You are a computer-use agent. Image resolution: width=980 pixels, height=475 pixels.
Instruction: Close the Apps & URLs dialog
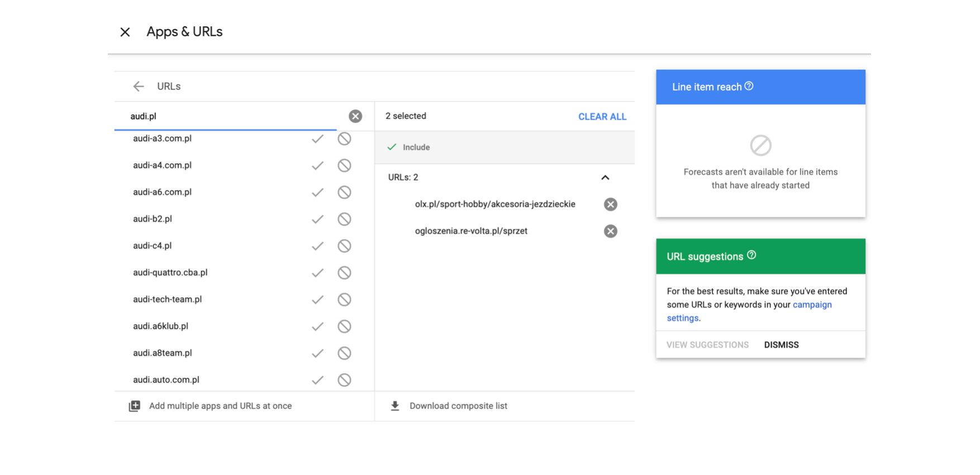click(x=125, y=32)
